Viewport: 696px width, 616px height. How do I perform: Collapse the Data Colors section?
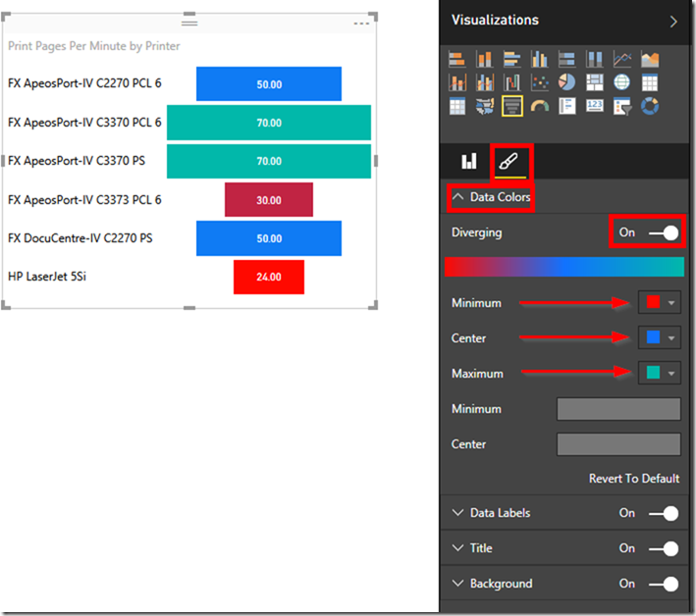tap(457, 196)
